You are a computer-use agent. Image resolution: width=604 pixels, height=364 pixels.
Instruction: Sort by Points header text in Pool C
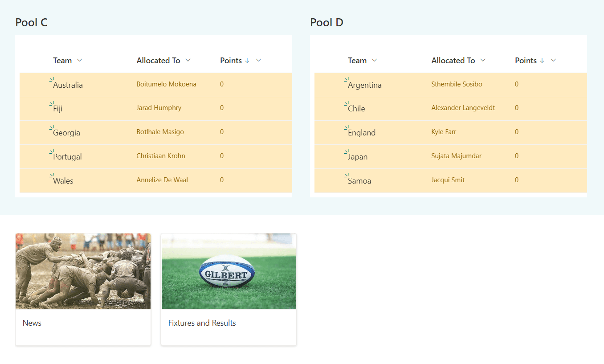[x=231, y=61]
